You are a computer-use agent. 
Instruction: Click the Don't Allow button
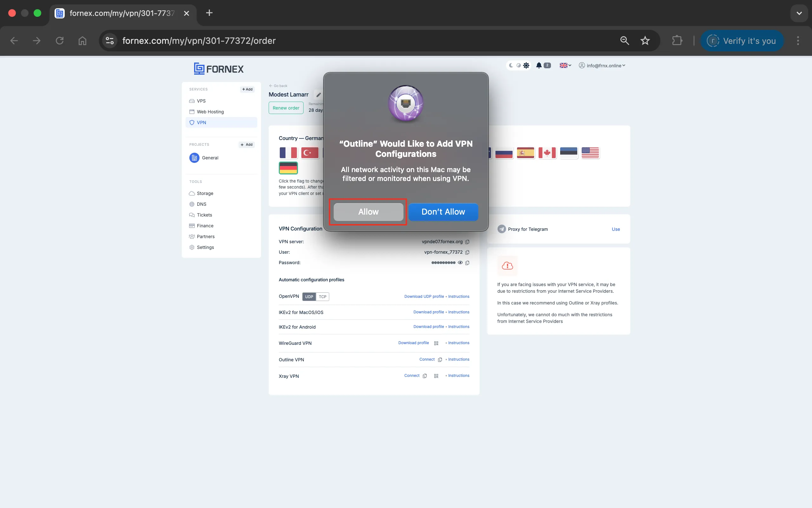443,212
